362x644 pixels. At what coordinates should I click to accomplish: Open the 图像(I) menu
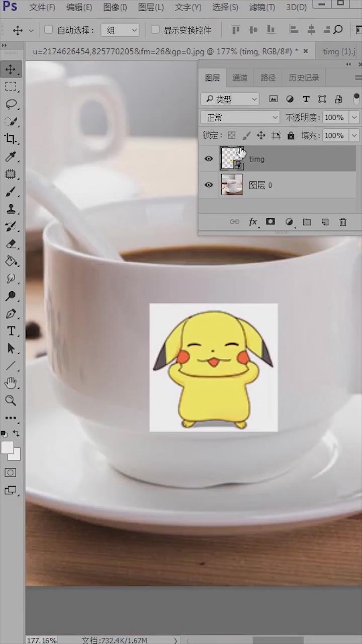click(x=115, y=7)
